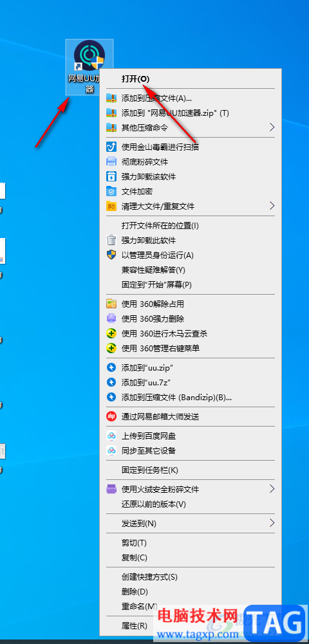309x644 pixels.
Task: Click the red 网易邮箱大师 icon
Action: (x=111, y=416)
